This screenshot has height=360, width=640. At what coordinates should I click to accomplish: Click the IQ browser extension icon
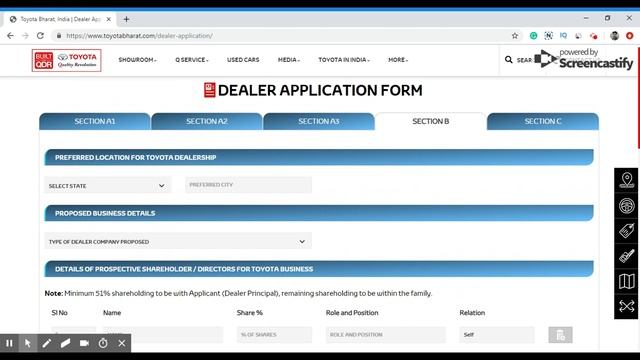(563, 36)
